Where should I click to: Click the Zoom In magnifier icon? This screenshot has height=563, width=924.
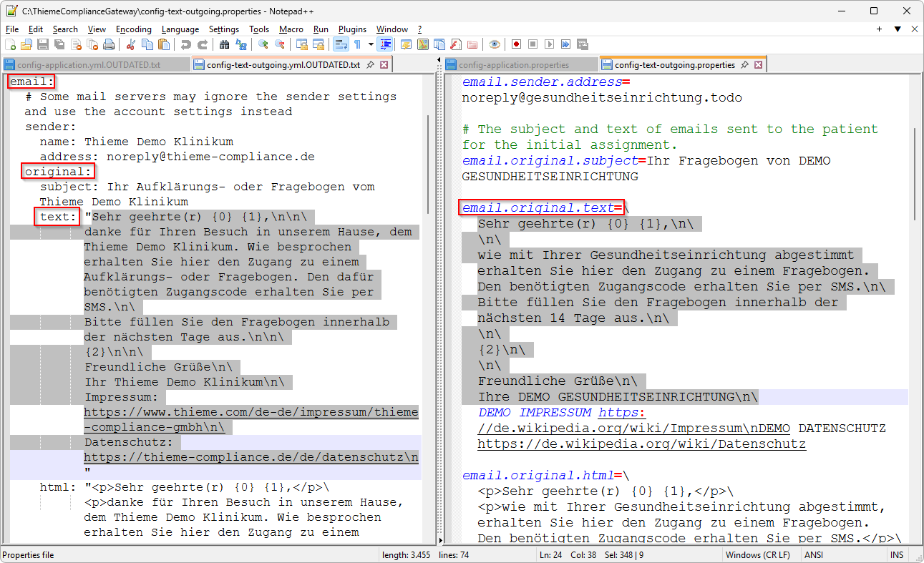pyautogui.click(x=263, y=44)
